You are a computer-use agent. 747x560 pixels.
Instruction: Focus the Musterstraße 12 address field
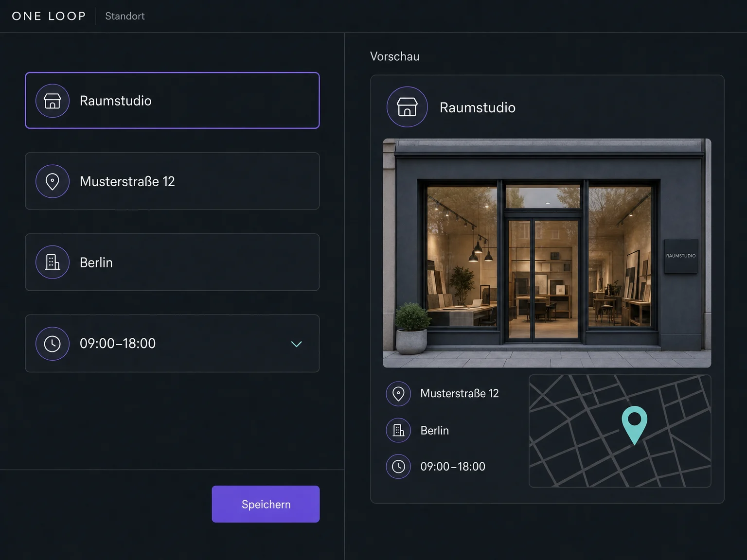(x=172, y=181)
